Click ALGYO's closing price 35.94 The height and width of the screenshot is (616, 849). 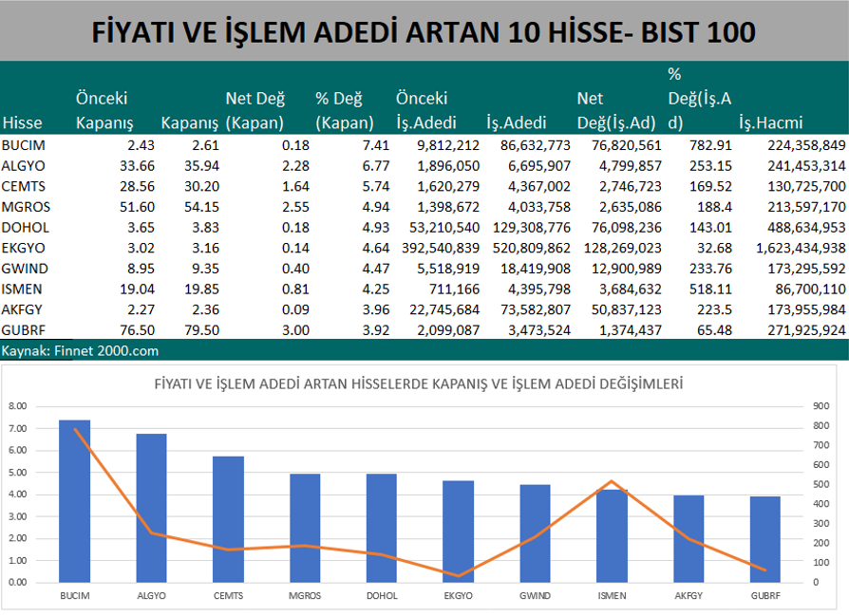click(201, 166)
